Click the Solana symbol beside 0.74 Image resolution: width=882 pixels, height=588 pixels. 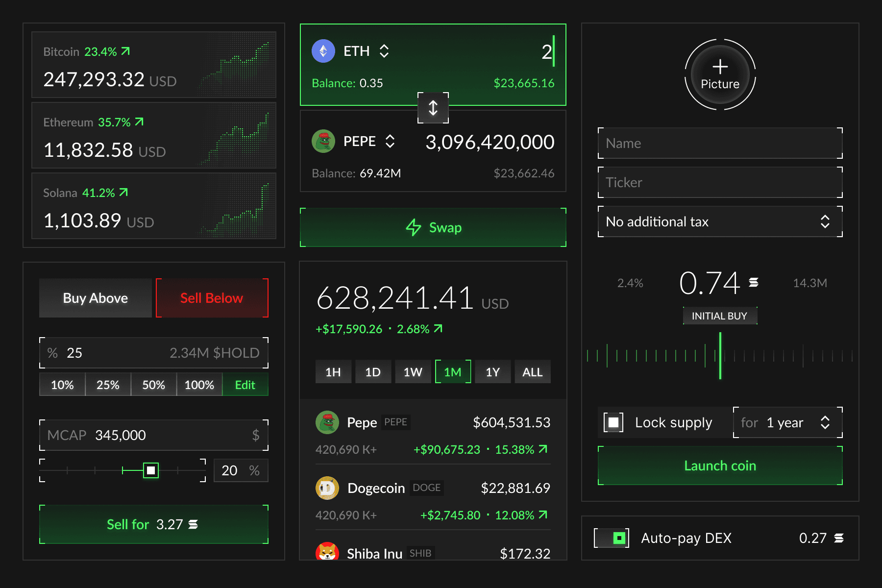click(x=754, y=282)
